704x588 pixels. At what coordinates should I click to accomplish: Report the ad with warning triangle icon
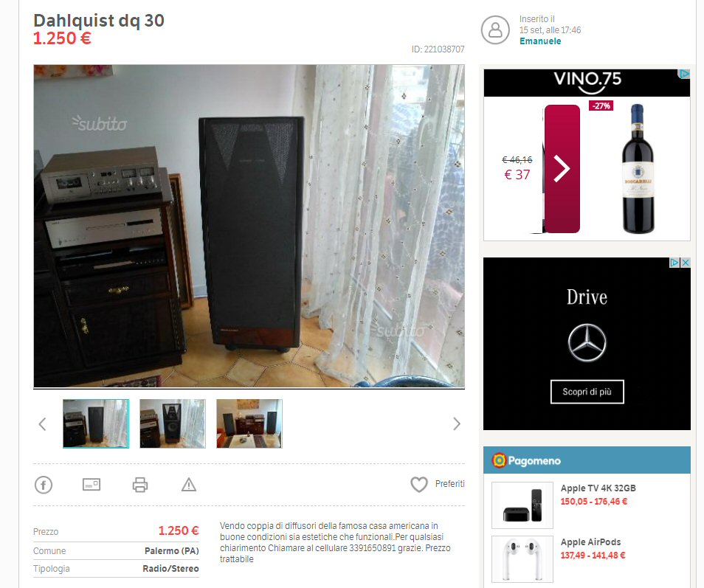189,485
